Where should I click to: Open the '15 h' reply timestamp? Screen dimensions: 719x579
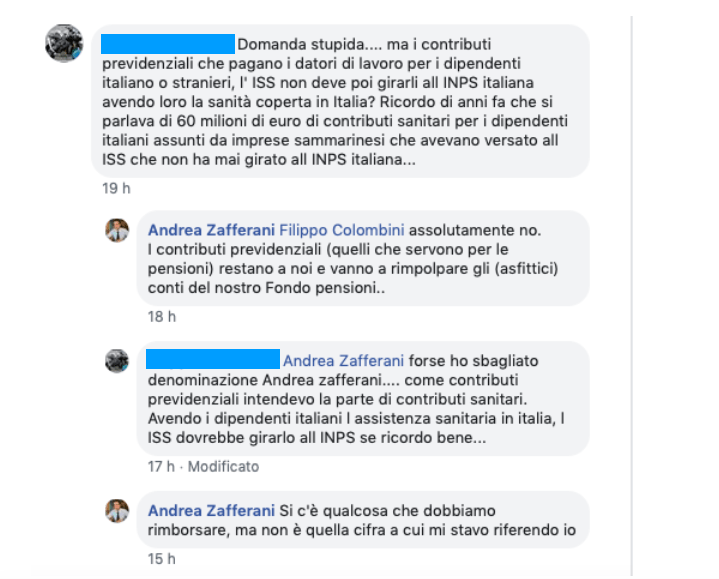tap(161, 559)
